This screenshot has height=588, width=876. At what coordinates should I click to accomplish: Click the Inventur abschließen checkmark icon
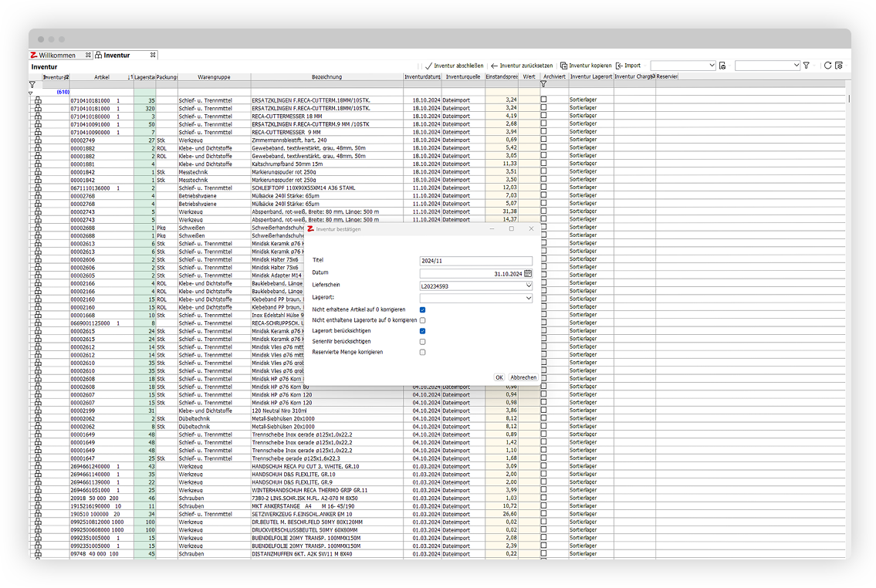429,66
